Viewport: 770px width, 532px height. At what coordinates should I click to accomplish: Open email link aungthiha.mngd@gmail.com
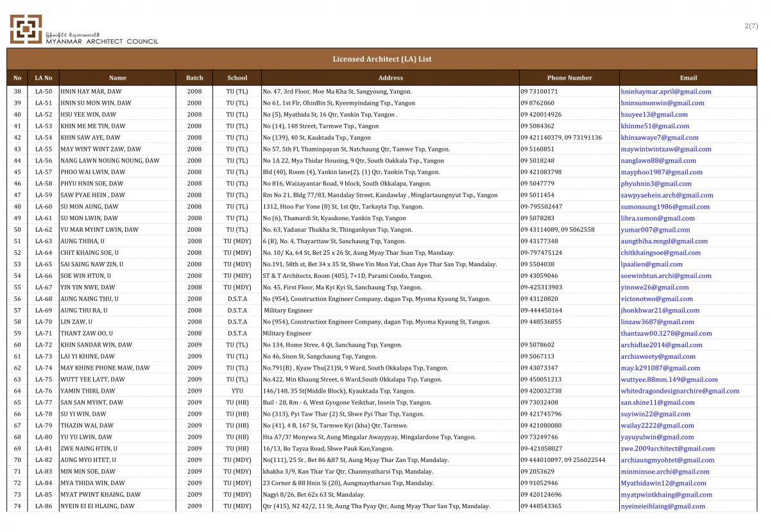click(x=664, y=241)
